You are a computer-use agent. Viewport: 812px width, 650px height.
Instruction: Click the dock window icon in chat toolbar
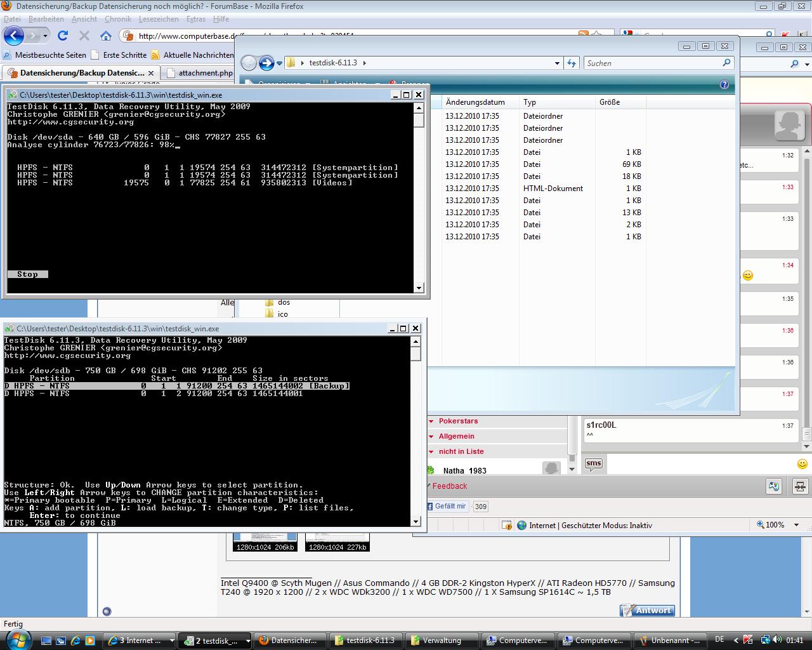pyautogui.click(x=800, y=487)
